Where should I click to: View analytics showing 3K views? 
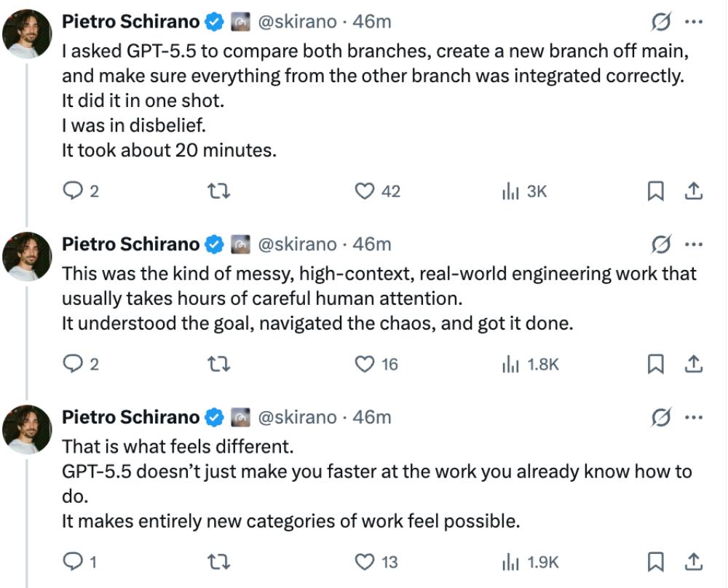(510, 191)
